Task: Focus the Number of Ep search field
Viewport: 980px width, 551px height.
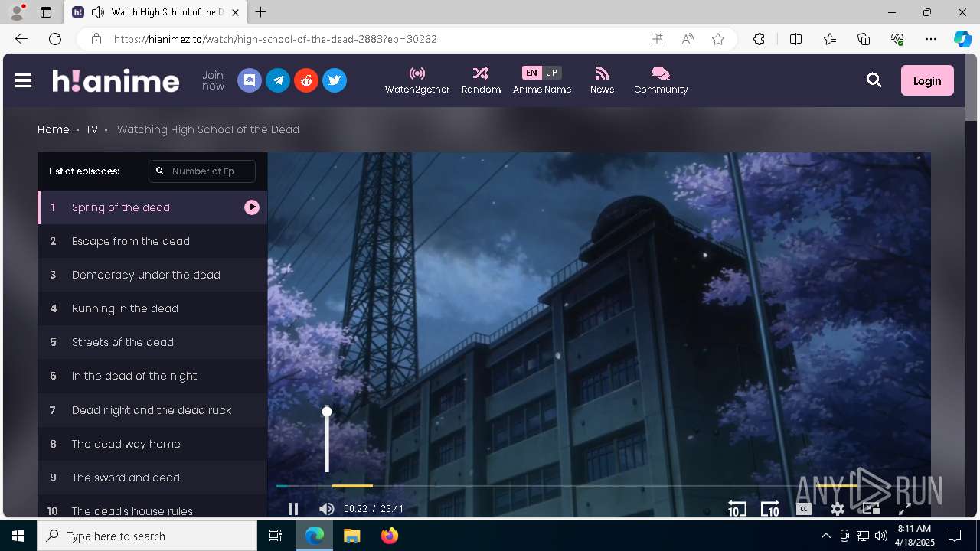Action: (x=202, y=171)
